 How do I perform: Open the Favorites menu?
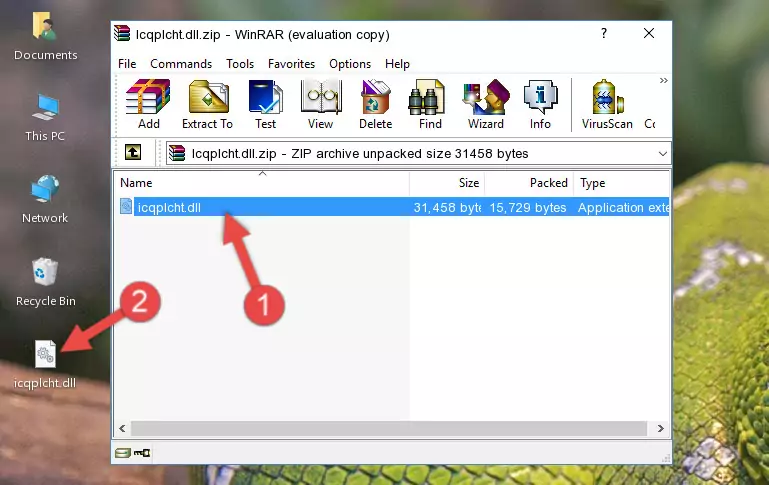(x=291, y=64)
